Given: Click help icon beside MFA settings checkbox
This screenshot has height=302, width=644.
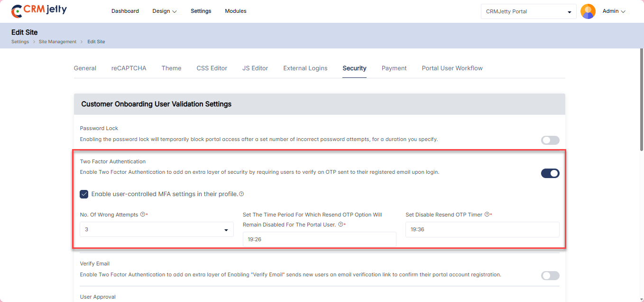Looking at the screenshot, I should [241, 194].
